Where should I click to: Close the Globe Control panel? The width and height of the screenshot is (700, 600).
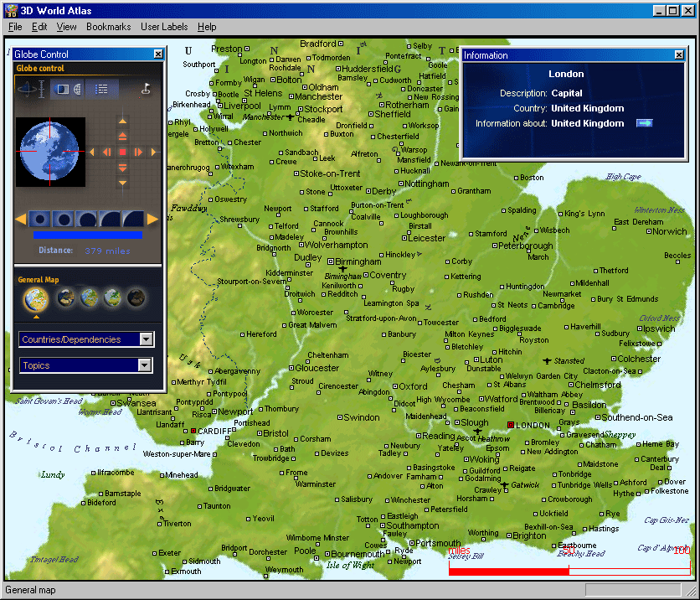[158, 54]
